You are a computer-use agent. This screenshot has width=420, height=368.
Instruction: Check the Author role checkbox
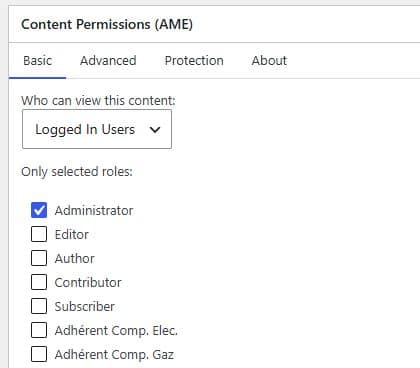(x=39, y=258)
